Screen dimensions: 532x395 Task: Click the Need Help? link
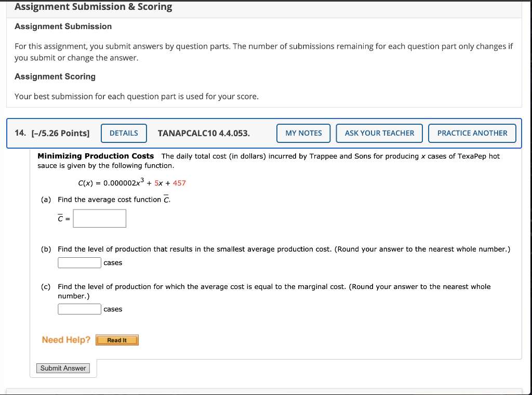pos(65,339)
